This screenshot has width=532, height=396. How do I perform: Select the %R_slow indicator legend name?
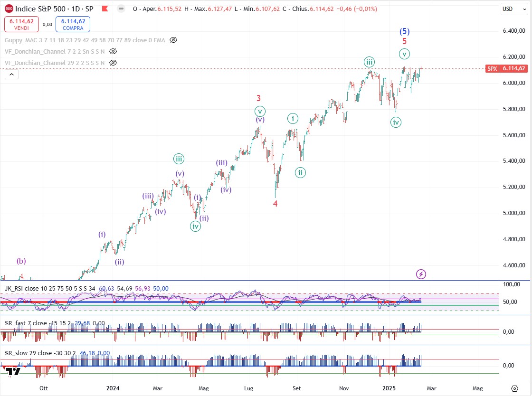click(40, 353)
